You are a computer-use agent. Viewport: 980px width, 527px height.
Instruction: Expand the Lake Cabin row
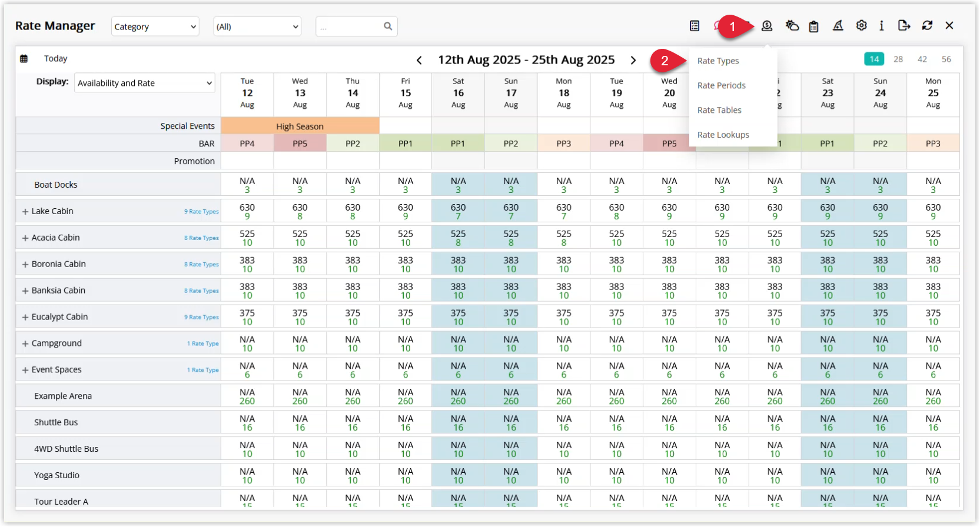pos(25,212)
